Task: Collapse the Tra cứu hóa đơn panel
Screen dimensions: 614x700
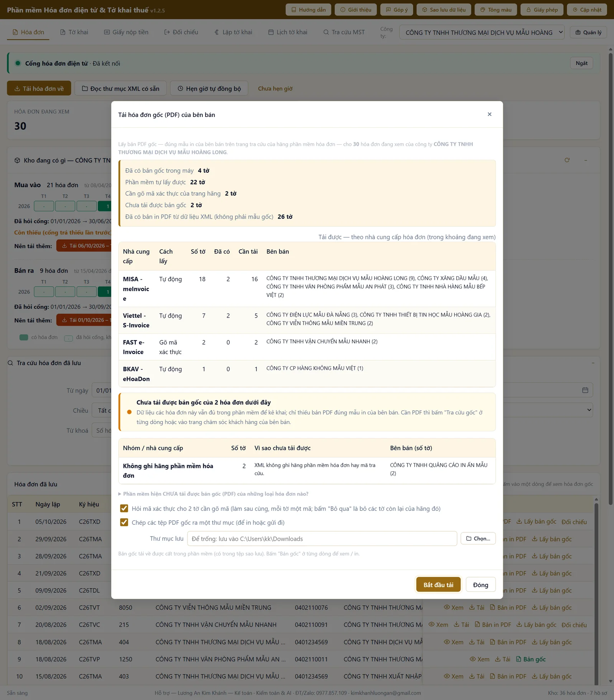Action: pyautogui.click(x=593, y=363)
